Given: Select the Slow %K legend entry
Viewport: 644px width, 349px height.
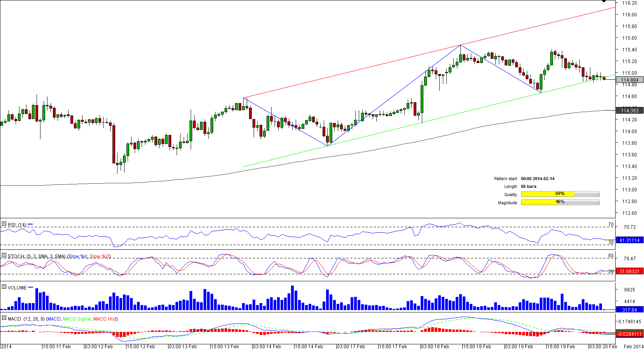Looking at the screenshot, I should pyautogui.click(x=78, y=256).
